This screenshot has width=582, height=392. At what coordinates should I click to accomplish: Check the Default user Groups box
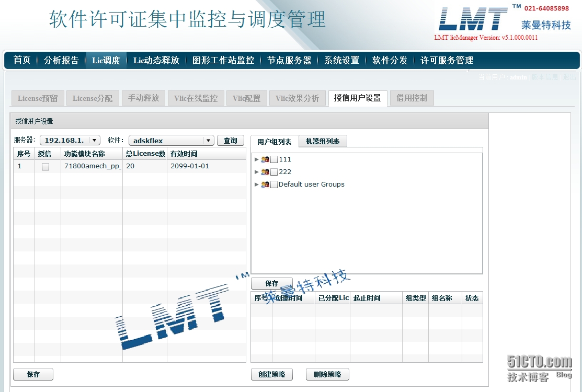[274, 185]
